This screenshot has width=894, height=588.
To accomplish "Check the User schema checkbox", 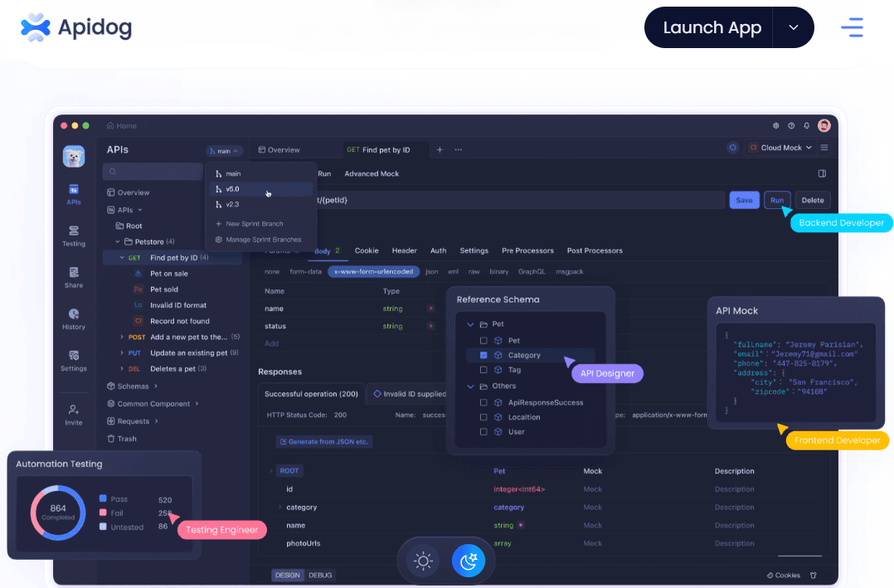I will click(x=483, y=432).
